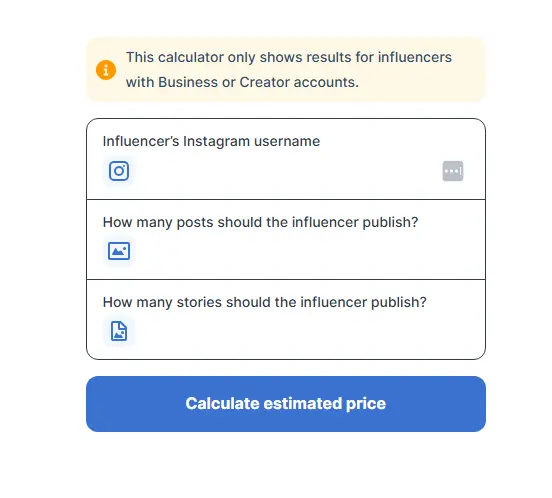Click the "Business or Creator accounts" text
This screenshot has width=552, height=498.
[x=258, y=82]
